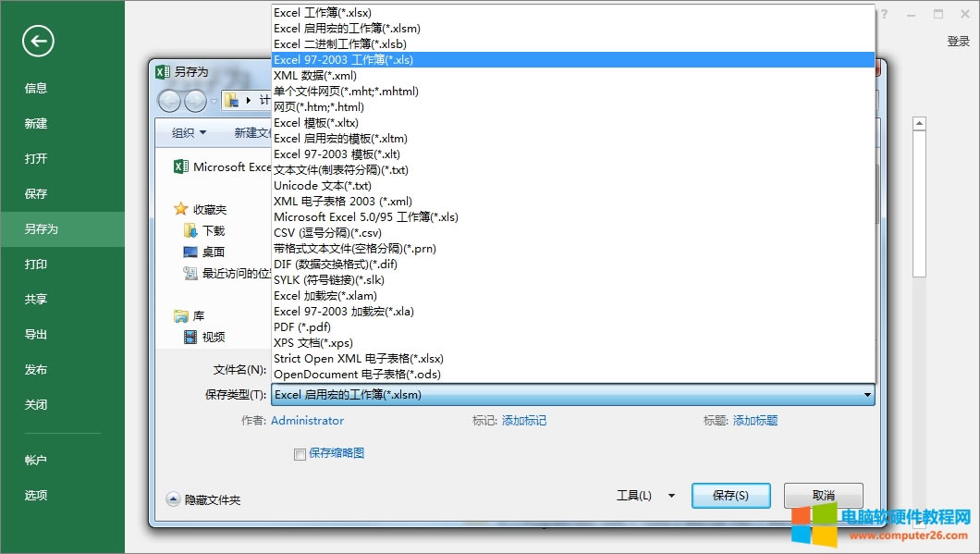Click the dialog's forward navigation arrow
The width and height of the screenshot is (980, 554).
tap(195, 101)
